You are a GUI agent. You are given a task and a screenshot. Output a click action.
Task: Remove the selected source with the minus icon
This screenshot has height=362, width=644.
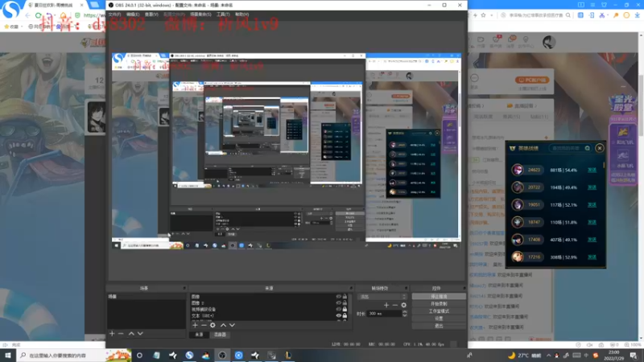pyautogui.click(x=204, y=325)
